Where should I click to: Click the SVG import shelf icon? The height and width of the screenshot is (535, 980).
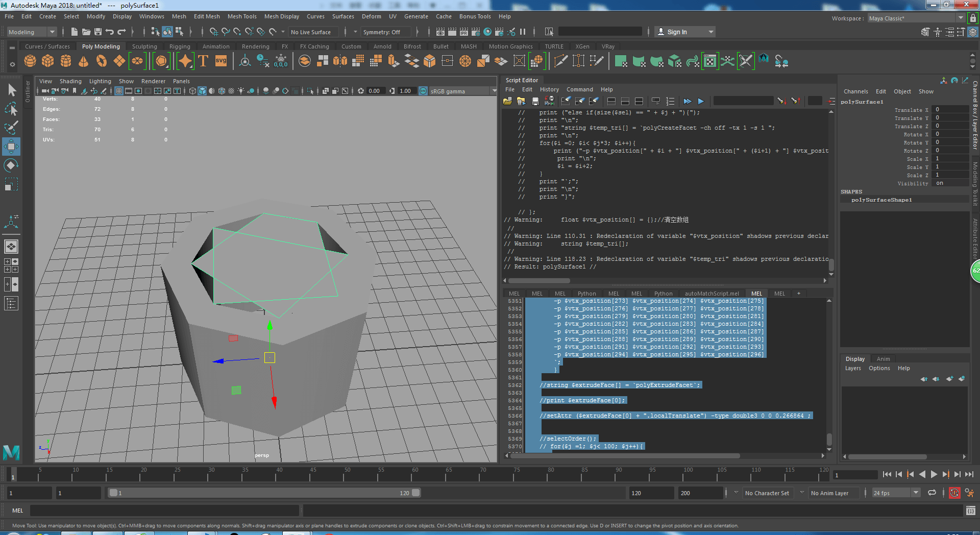(x=220, y=62)
